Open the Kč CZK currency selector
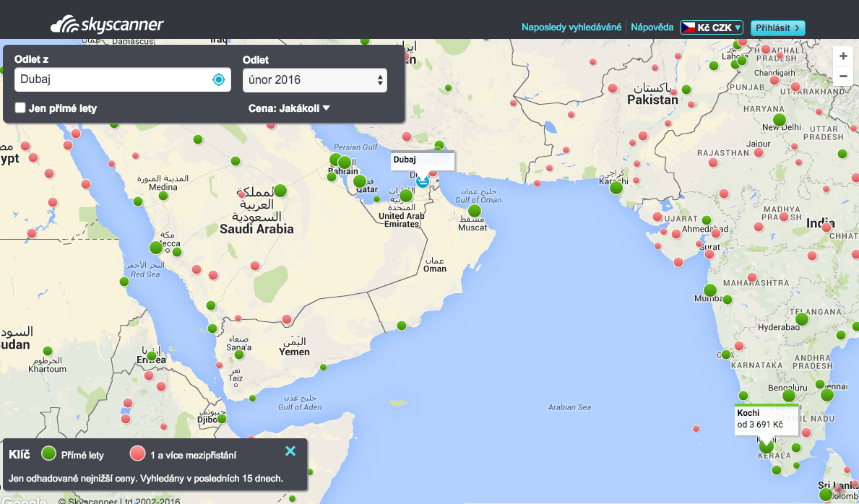 point(711,27)
